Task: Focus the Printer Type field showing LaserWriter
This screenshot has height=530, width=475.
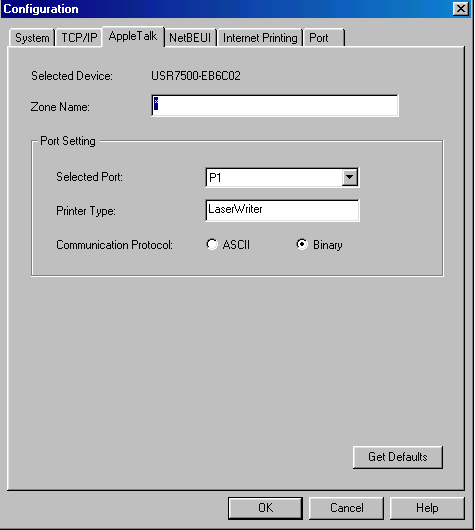Action: (x=282, y=210)
